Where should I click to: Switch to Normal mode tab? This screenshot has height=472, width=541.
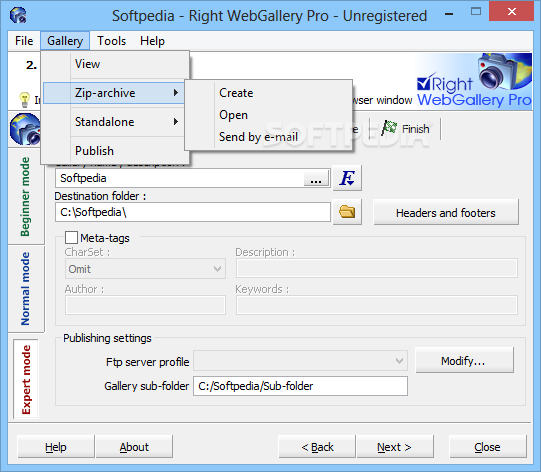tap(26, 289)
